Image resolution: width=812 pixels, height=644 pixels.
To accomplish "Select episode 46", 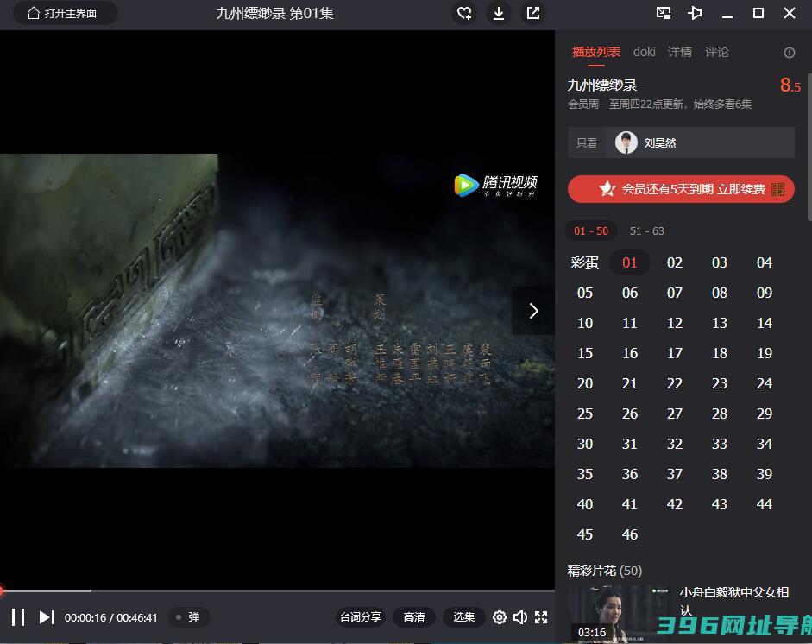I will [x=630, y=534].
